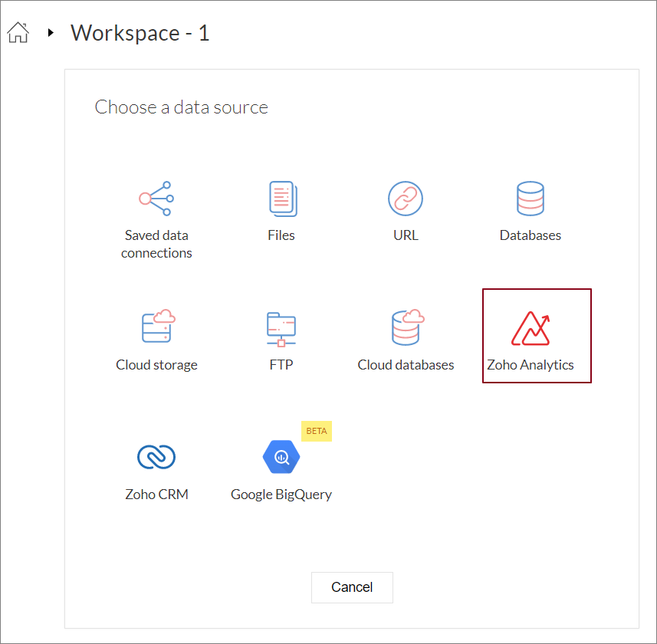Click the BETA badge above Google BigQuery
The image size is (657, 644).
click(317, 431)
